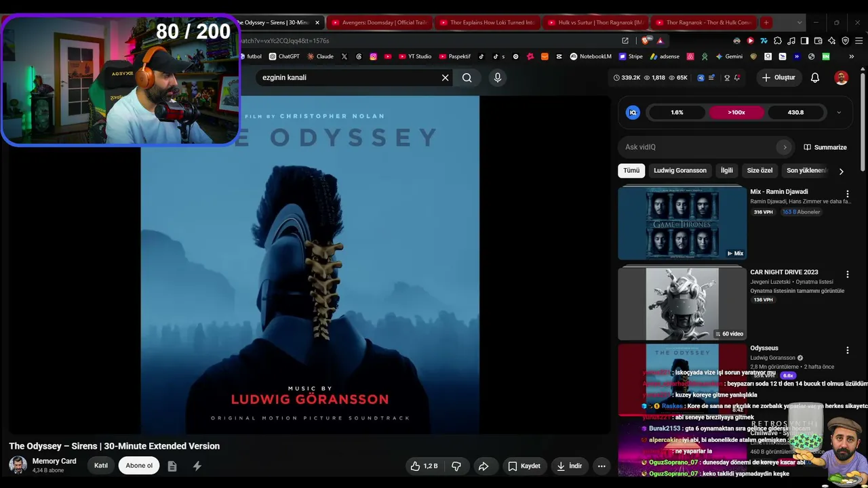This screenshot has height=488, width=868.
Task: Open the Odysseus video title
Action: 764,348
